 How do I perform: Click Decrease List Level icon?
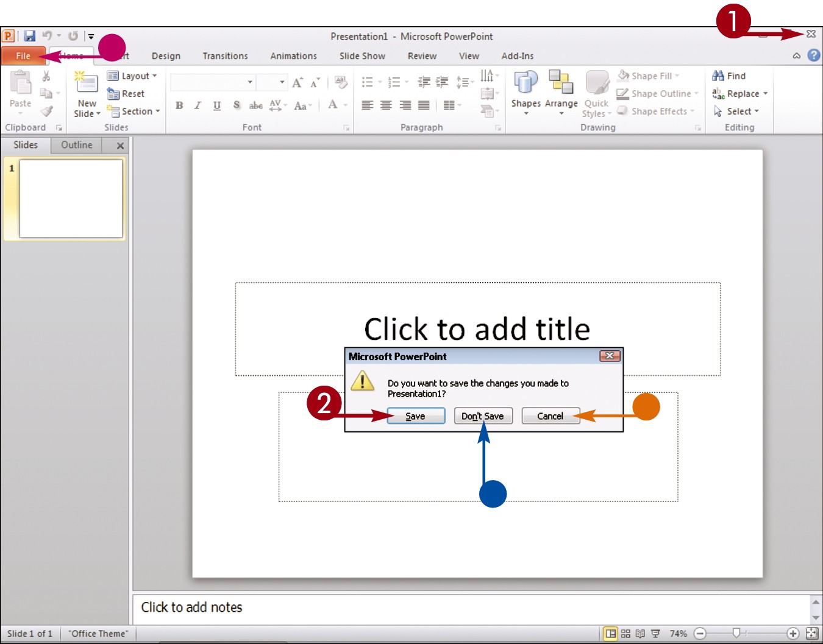pos(424,82)
